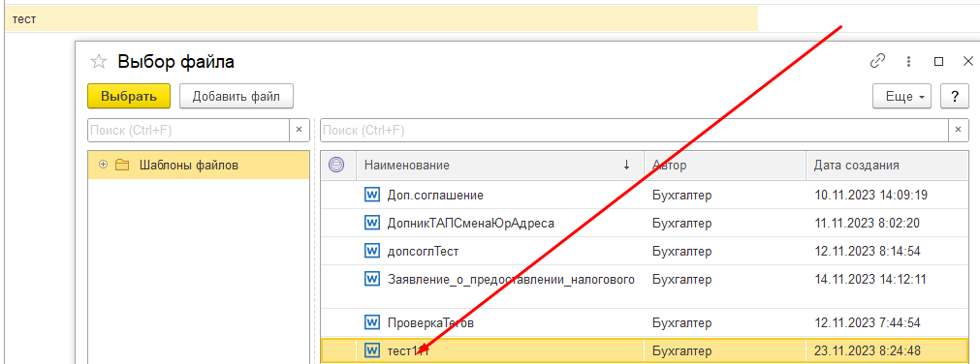Screen dimensions: 980x364
Task: Click Word icon of допсоглТест row
Action: (372, 251)
